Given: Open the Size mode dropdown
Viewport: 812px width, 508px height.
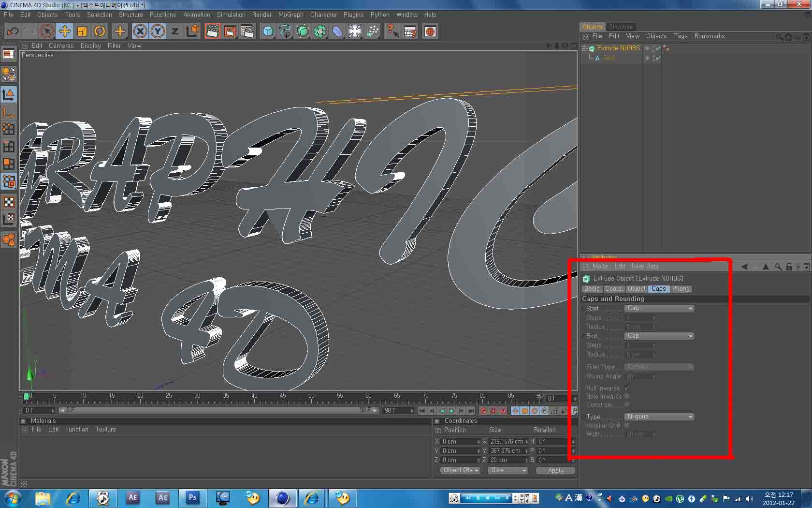Looking at the screenshot, I should [x=507, y=470].
